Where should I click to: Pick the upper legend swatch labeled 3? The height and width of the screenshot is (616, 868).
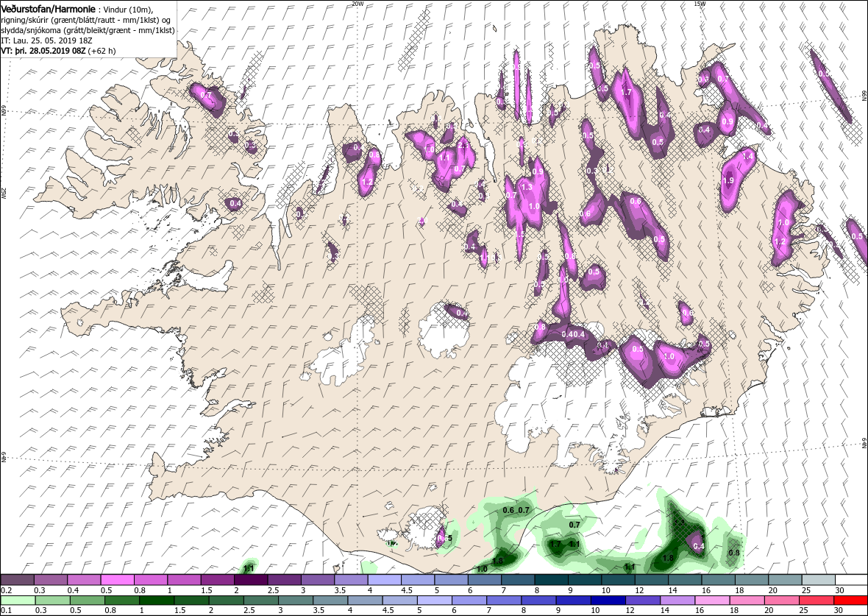coord(318,580)
